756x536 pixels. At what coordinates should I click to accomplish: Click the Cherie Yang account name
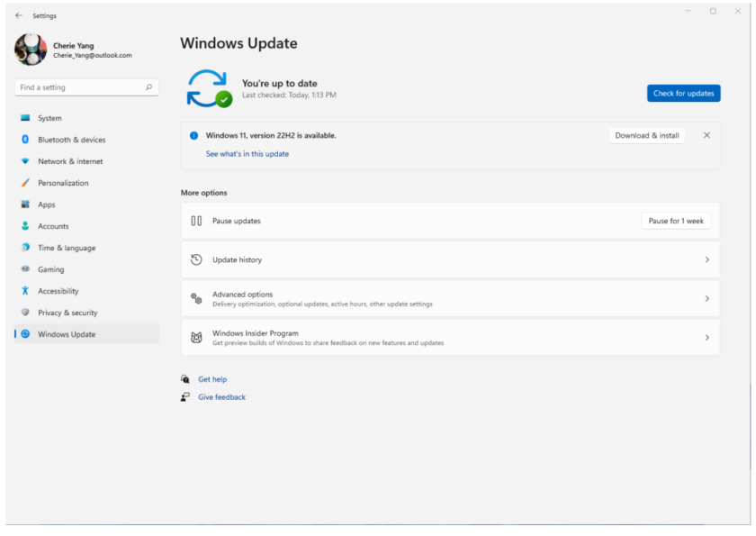(73, 46)
